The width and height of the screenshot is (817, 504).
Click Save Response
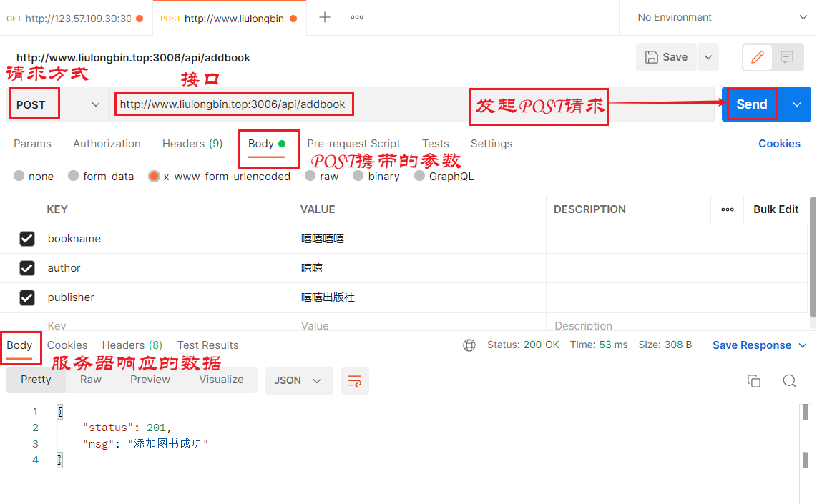[751, 345]
